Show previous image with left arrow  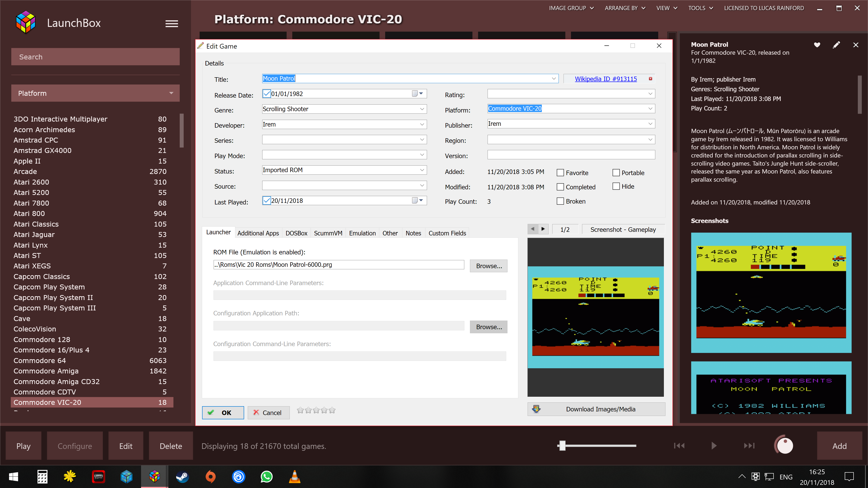coord(532,229)
